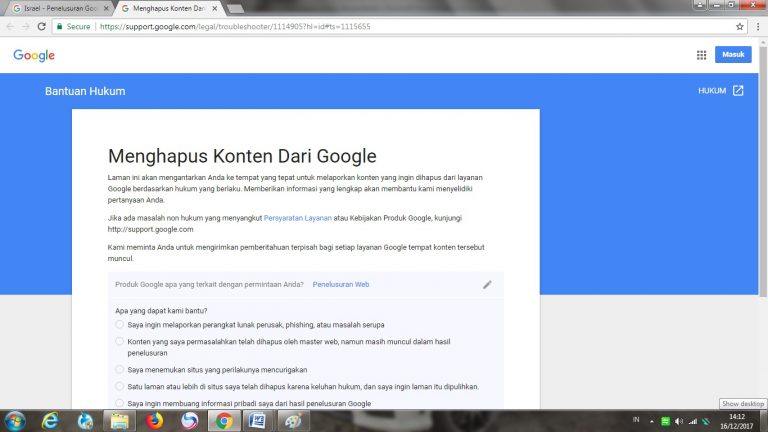768x432 pixels.
Task: Launch Firefox from the taskbar
Action: coord(155,420)
